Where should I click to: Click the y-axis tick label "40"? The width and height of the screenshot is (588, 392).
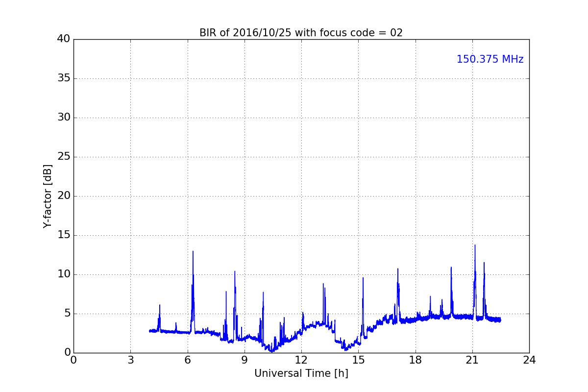(x=63, y=39)
